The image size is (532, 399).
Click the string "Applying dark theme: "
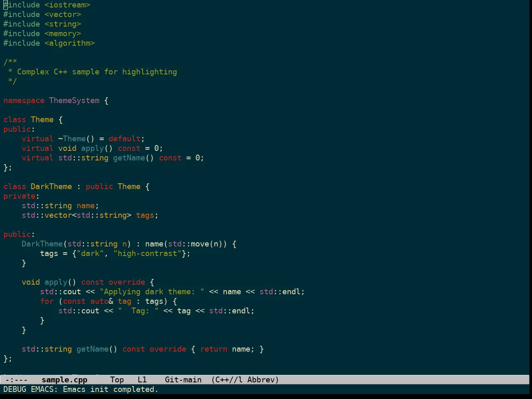152,292
